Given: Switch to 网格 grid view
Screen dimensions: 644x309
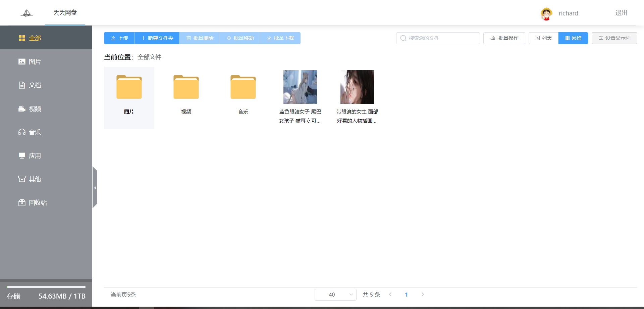Looking at the screenshot, I should [573, 38].
